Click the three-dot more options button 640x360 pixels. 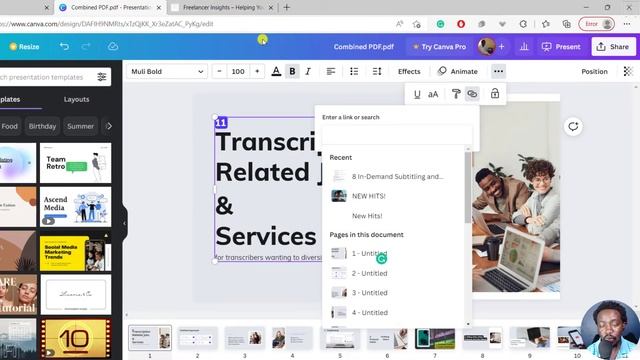point(498,71)
